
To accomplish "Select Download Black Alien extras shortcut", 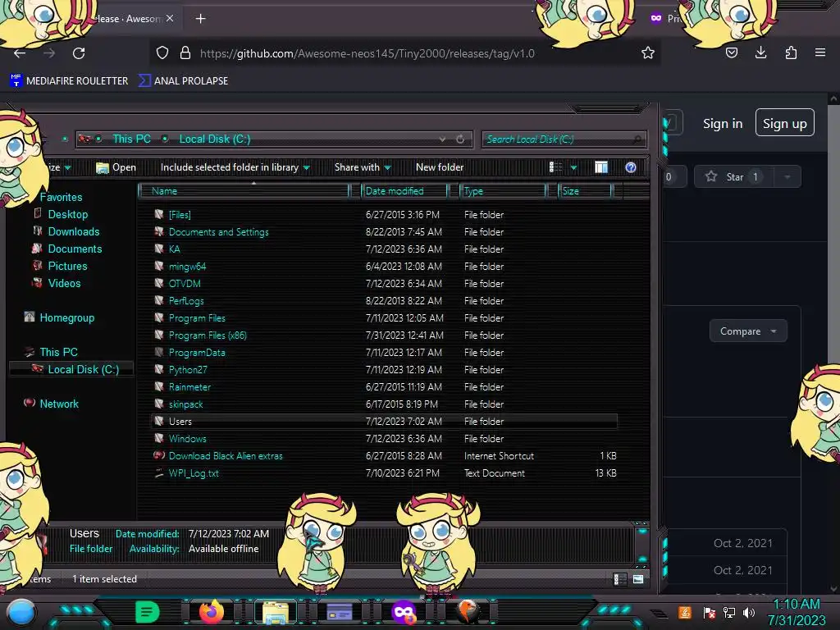I will [226, 456].
